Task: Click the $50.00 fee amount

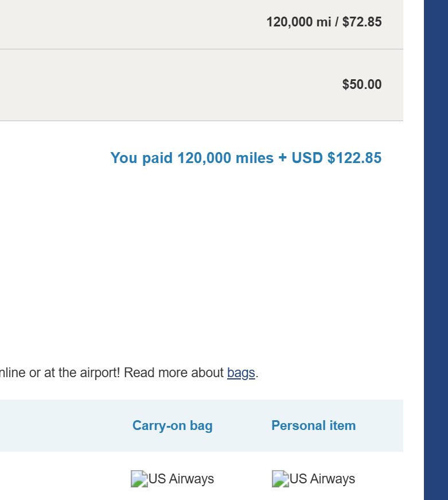Action: [x=362, y=85]
